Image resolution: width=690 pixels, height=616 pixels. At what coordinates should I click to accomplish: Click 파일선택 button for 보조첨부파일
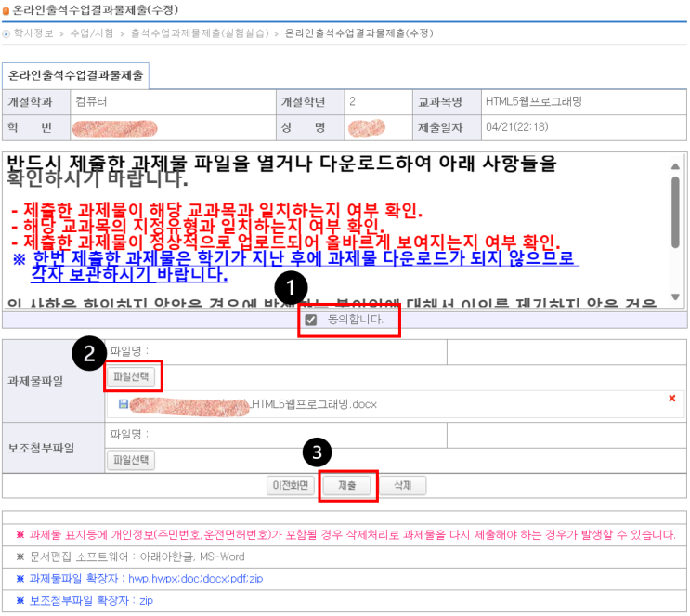[131, 461]
